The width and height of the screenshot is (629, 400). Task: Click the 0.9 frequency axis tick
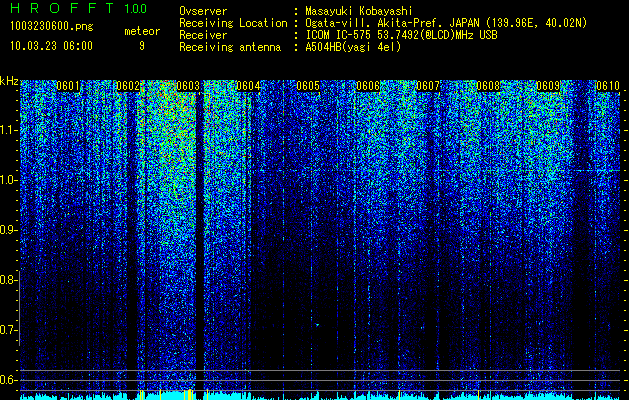8,230
